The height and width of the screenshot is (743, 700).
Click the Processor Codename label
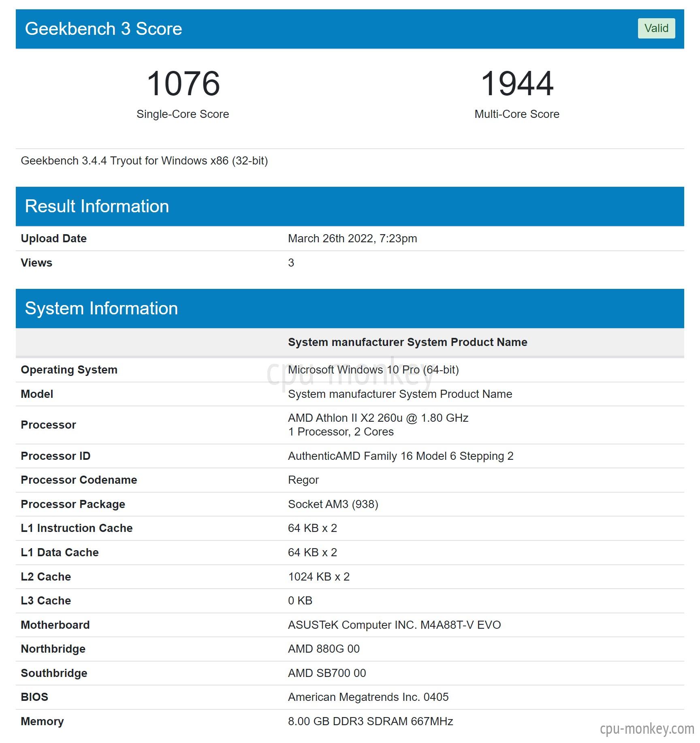pyautogui.click(x=79, y=480)
